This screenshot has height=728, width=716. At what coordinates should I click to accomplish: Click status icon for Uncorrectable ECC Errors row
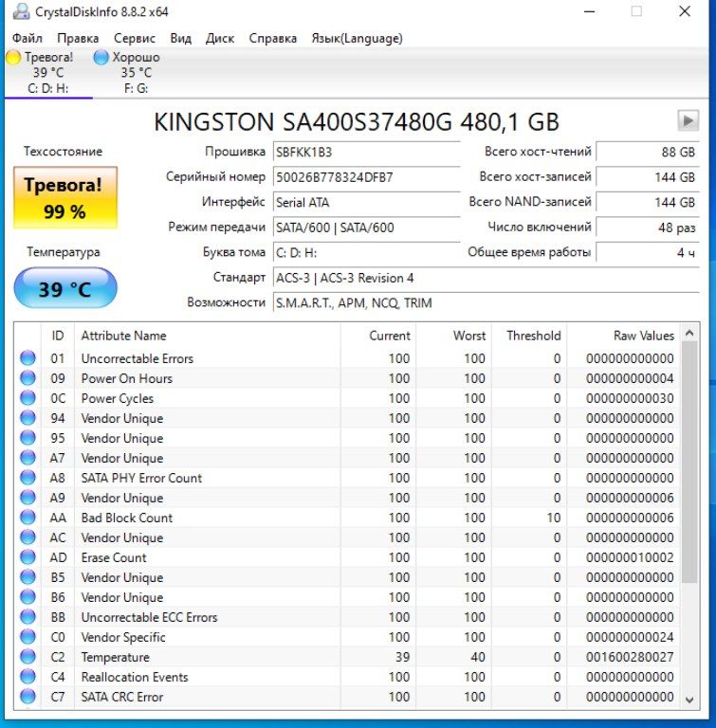pyautogui.click(x=28, y=617)
